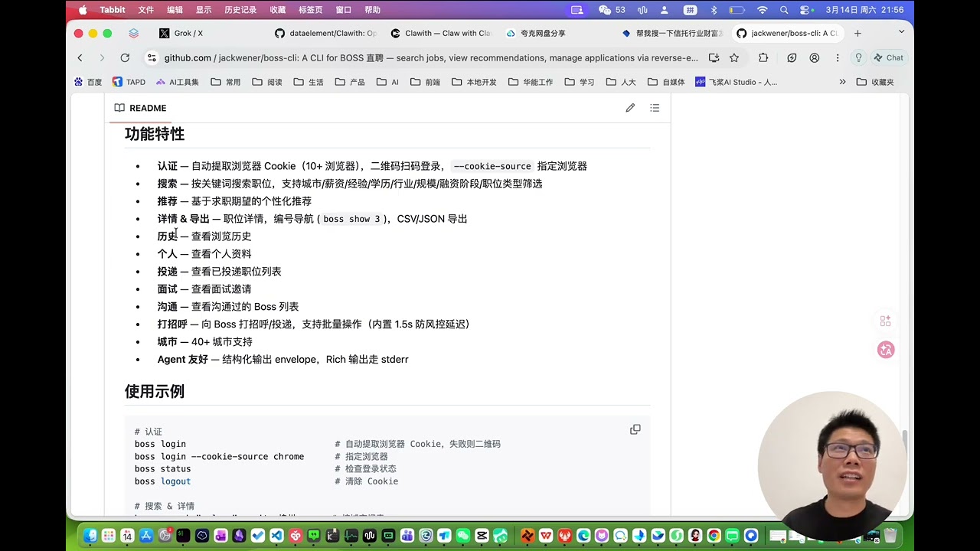The image size is (980, 551).
Task: Click the 'logout' text in code block
Action: tap(175, 481)
